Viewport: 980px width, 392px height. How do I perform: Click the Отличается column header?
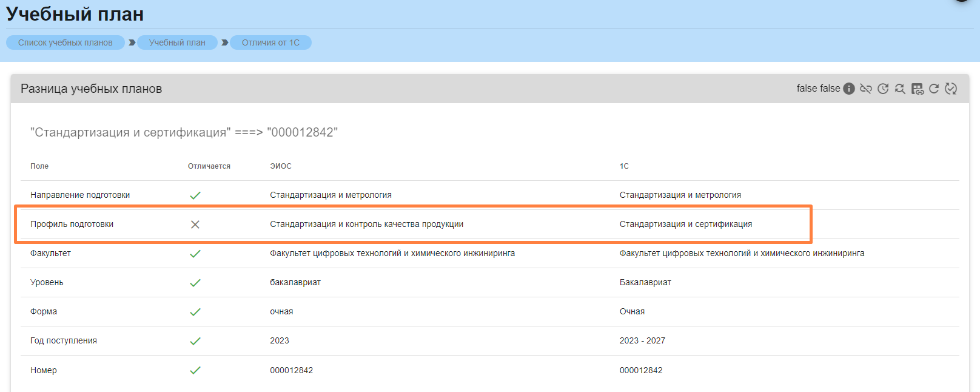[209, 166]
